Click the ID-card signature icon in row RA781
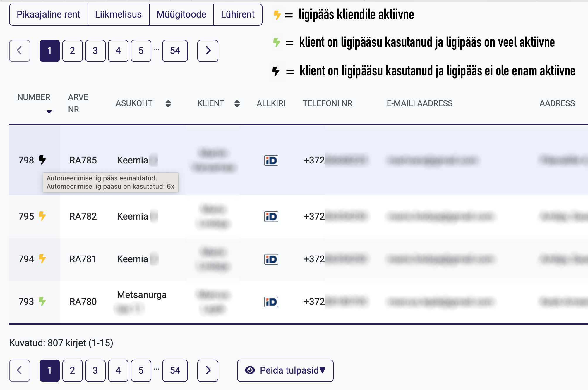 click(x=271, y=259)
